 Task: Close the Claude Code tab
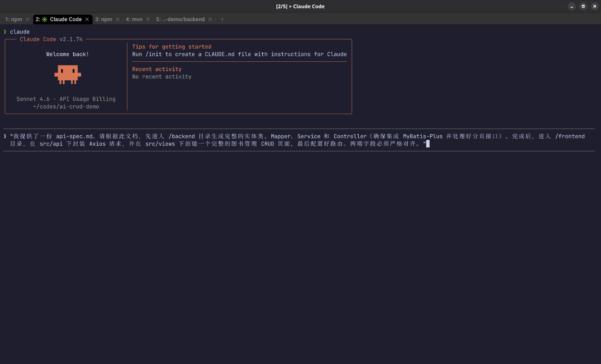(x=87, y=19)
